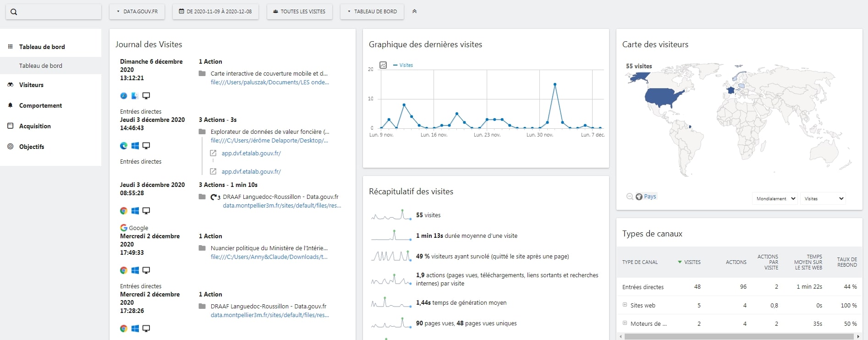Open the file:///Users/paluszak/Documents link

click(x=270, y=82)
